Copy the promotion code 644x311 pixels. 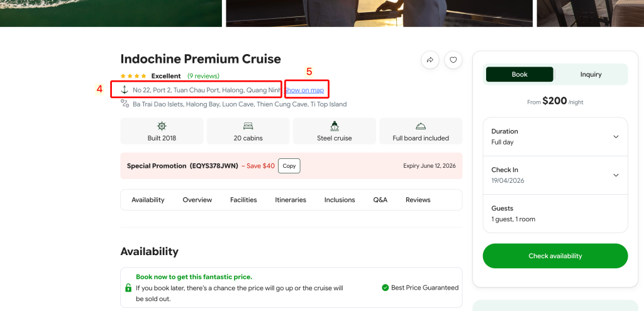(289, 166)
